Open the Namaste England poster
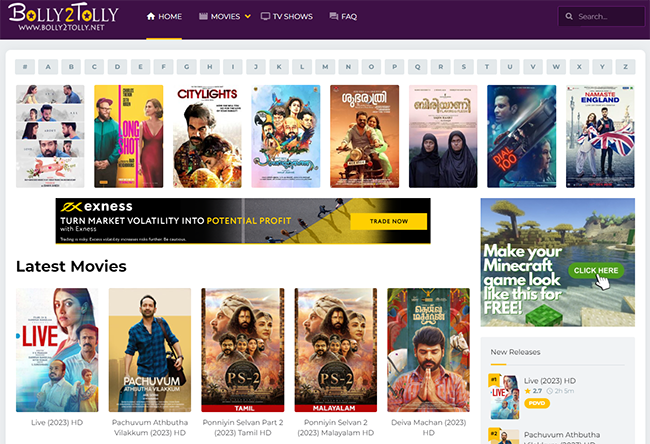The height and width of the screenshot is (444, 650). [x=600, y=136]
